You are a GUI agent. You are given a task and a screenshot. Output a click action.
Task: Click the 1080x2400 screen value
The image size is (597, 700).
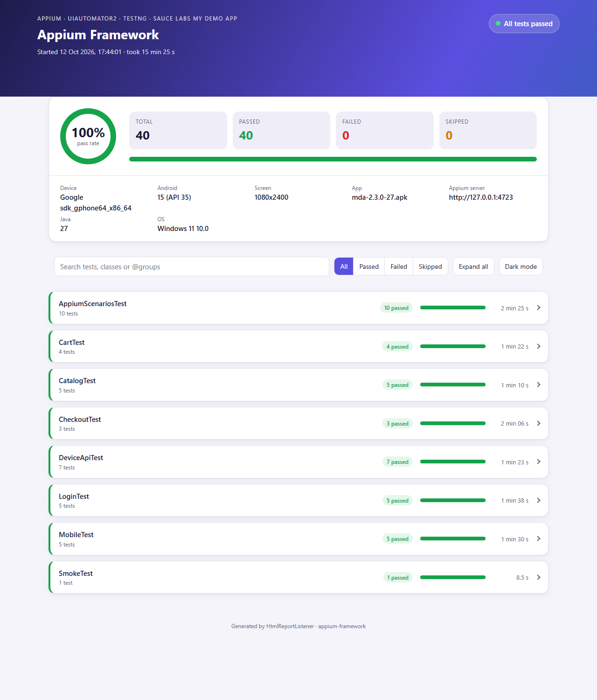pos(271,197)
